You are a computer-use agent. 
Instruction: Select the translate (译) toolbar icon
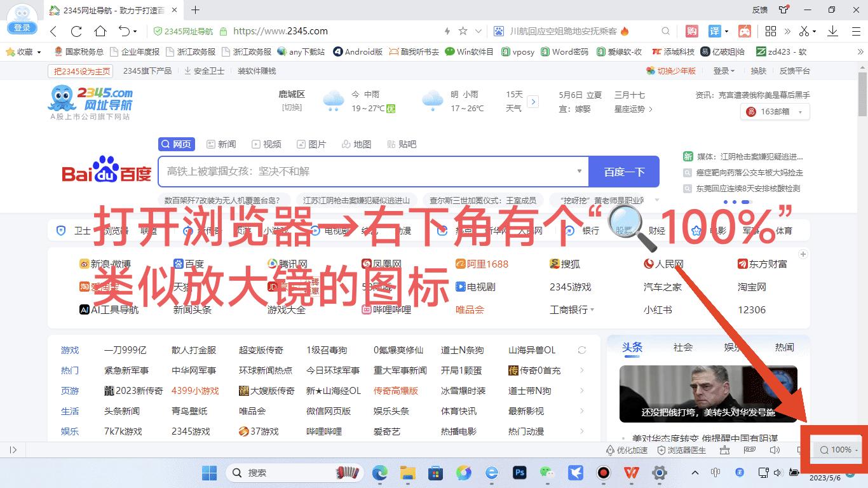pyautogui.click(x=714, y=30)
